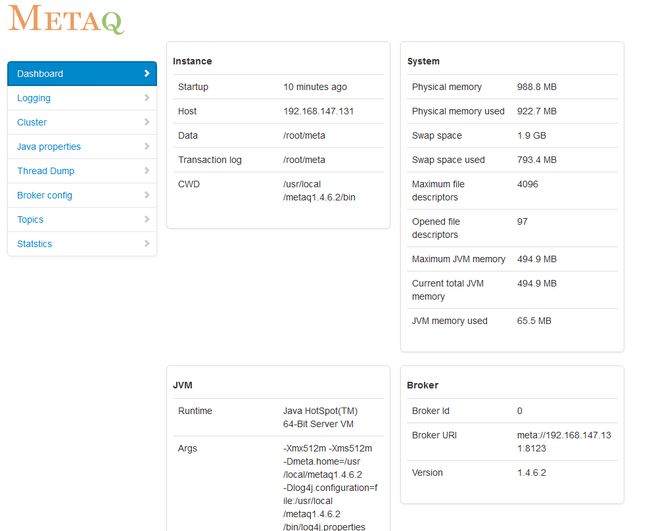
Task: Click the Broker URI label
Action: (434, 435)
